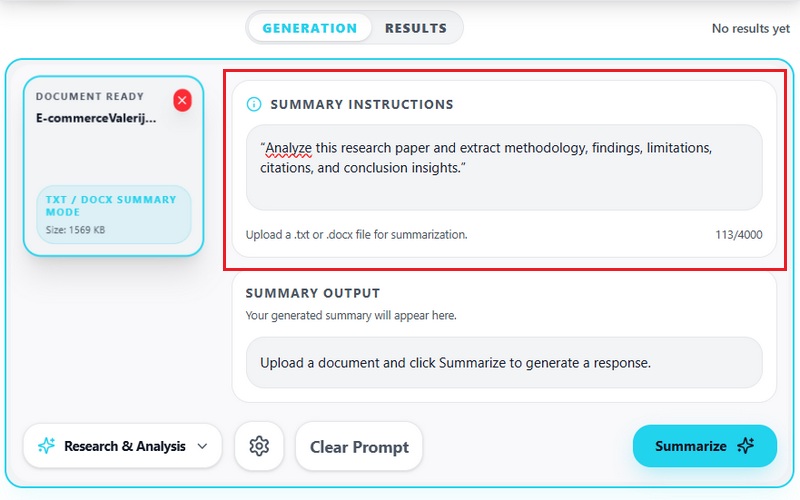Focus the summary instructions text box

[504, 167]
